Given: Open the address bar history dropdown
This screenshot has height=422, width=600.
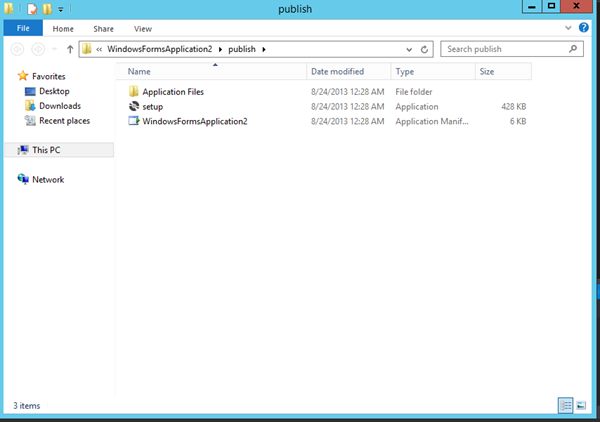Looking at the screenshot, I should click(x=410, y=49).
